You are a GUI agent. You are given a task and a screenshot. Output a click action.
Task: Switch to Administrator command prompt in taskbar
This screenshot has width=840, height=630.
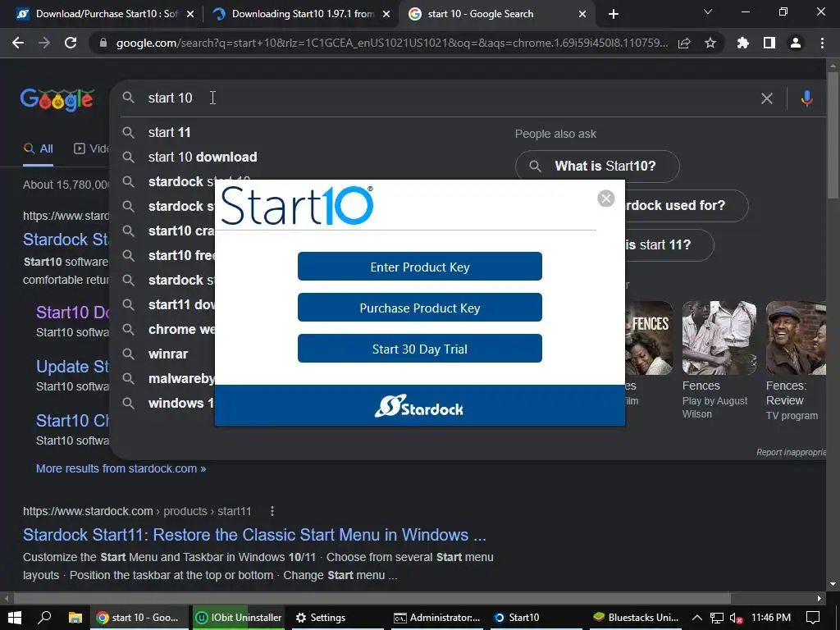pyautogui.click(x=437, y=618)
